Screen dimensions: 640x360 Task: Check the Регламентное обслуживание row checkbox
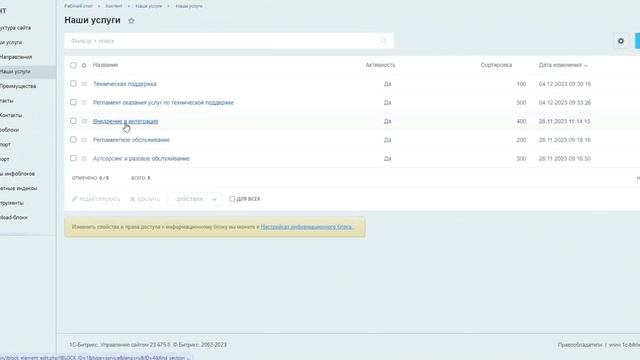[73, 140]
